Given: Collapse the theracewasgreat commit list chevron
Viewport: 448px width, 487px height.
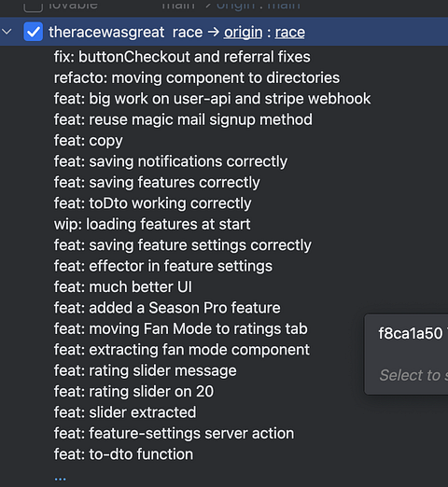Looking at the screenshot, I should pyautogui.click(x=7, y=32).
